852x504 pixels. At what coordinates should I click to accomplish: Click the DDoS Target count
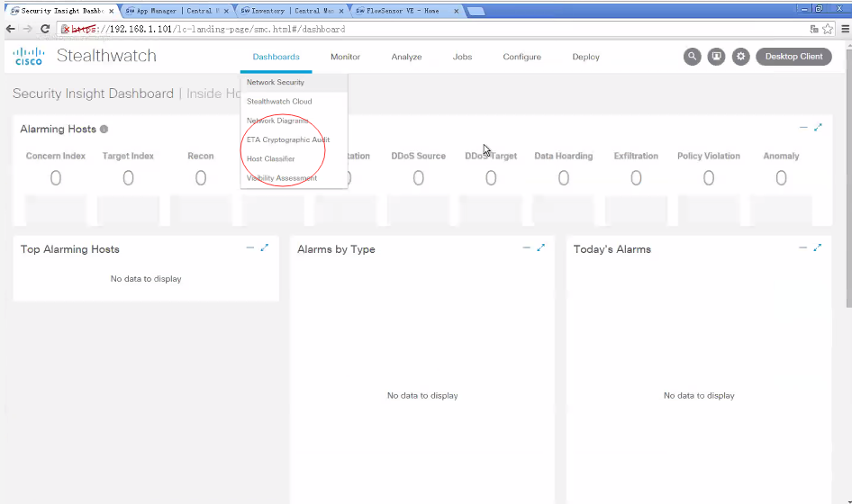(x=491, y=178)
